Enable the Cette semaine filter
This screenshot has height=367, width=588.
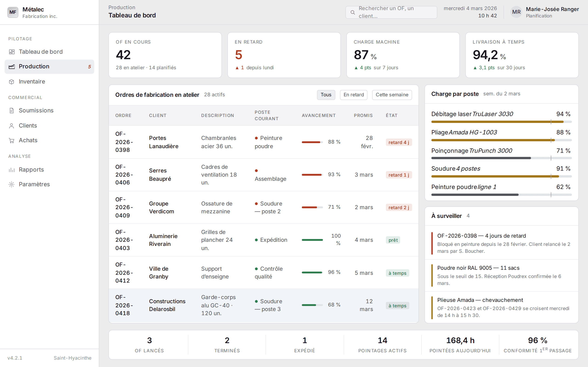392,95
